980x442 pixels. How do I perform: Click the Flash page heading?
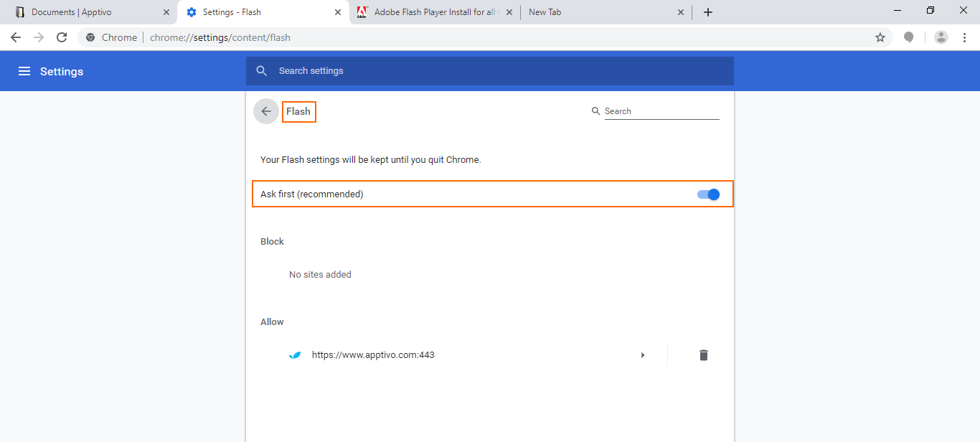pos(298,111)
